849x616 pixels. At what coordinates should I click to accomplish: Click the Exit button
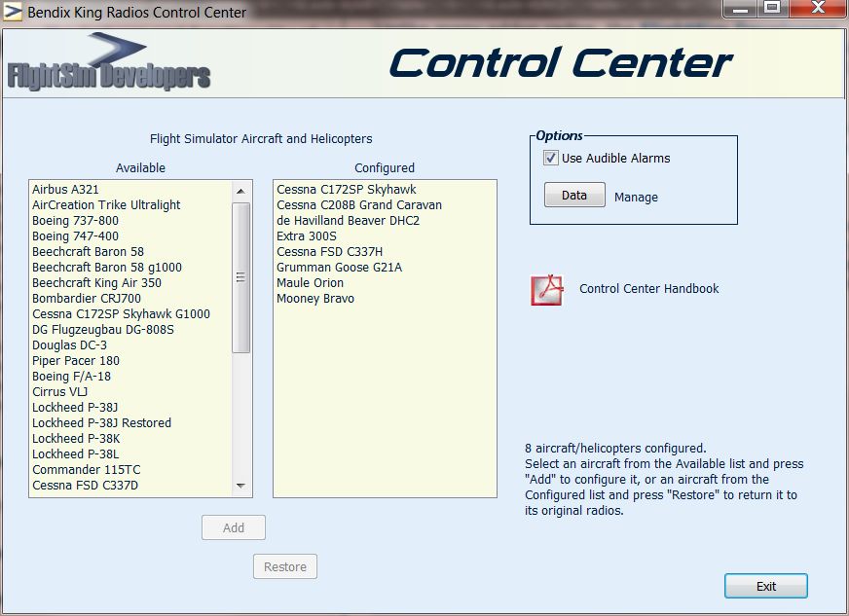click(x=765, y=586)
